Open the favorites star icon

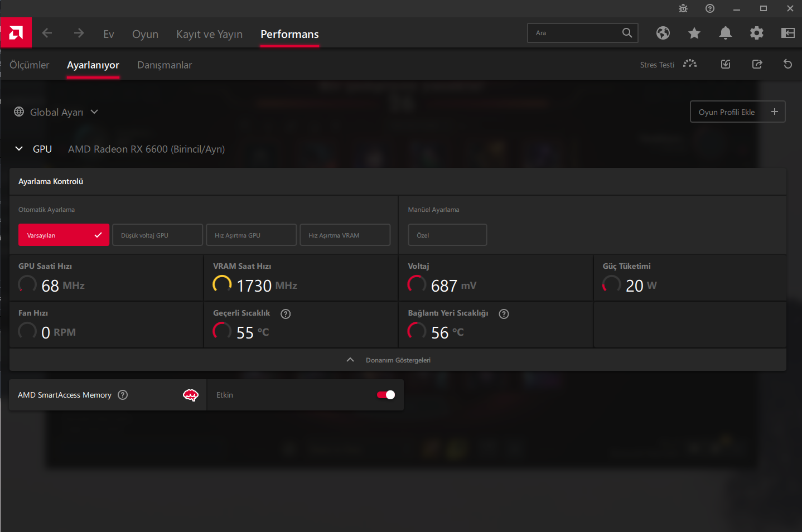tap(694, 33)
